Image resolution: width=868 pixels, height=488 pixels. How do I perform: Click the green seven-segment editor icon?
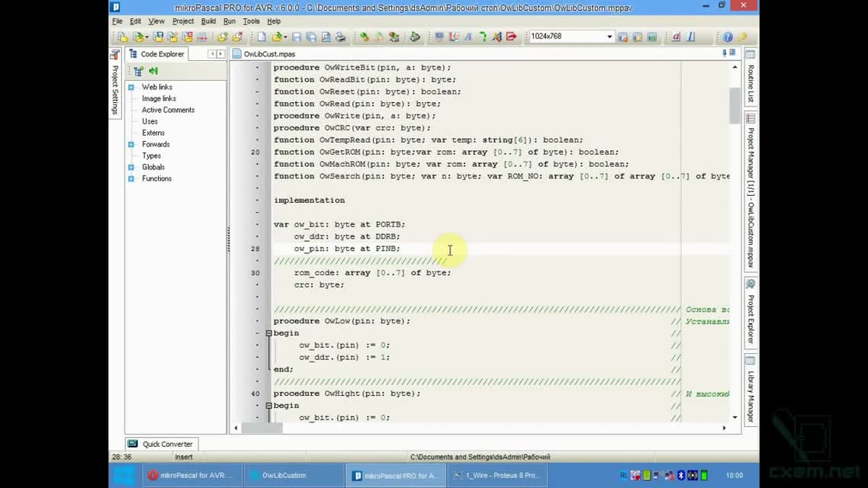483,37
